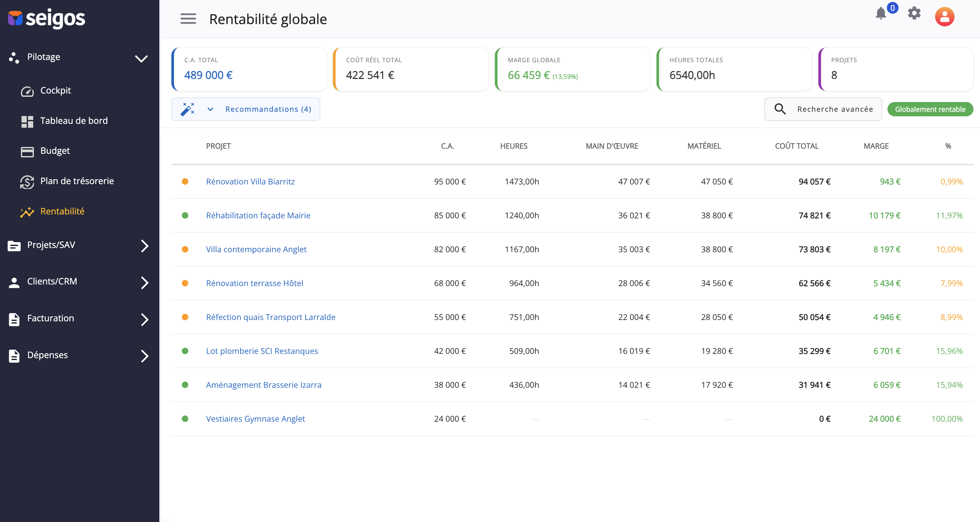Click the Projets count card
This screenshot has height=522, width=980.
tap(896, 69)
